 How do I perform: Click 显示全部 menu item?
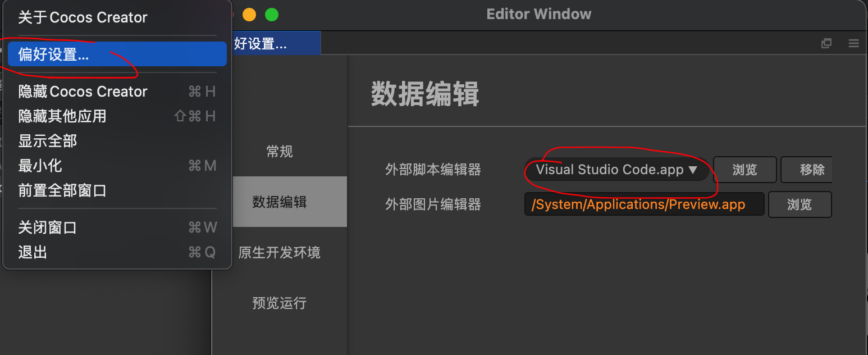coord(48,141)
